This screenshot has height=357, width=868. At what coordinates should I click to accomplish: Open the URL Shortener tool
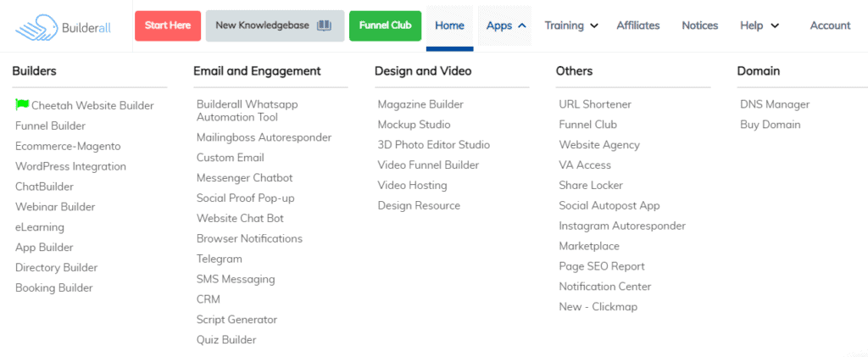595,104
